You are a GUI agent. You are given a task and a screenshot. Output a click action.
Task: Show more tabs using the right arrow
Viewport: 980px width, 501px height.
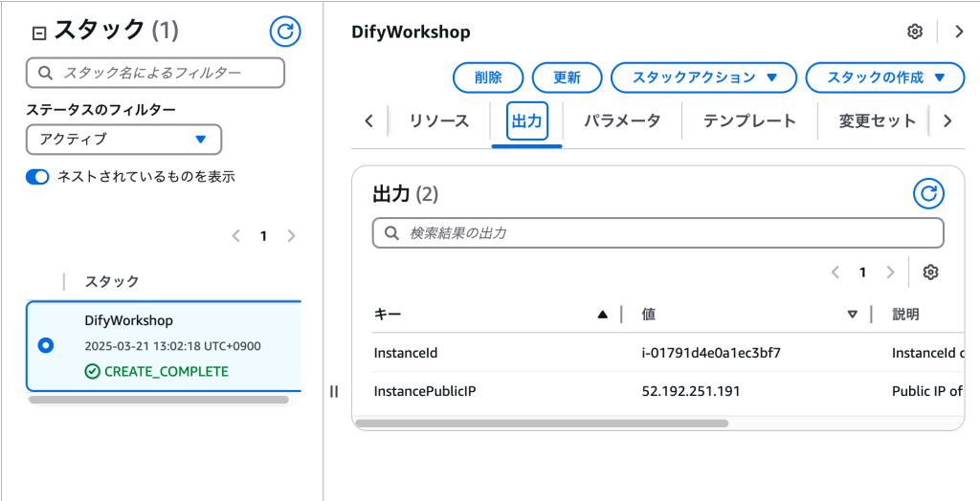click(947, 120)
